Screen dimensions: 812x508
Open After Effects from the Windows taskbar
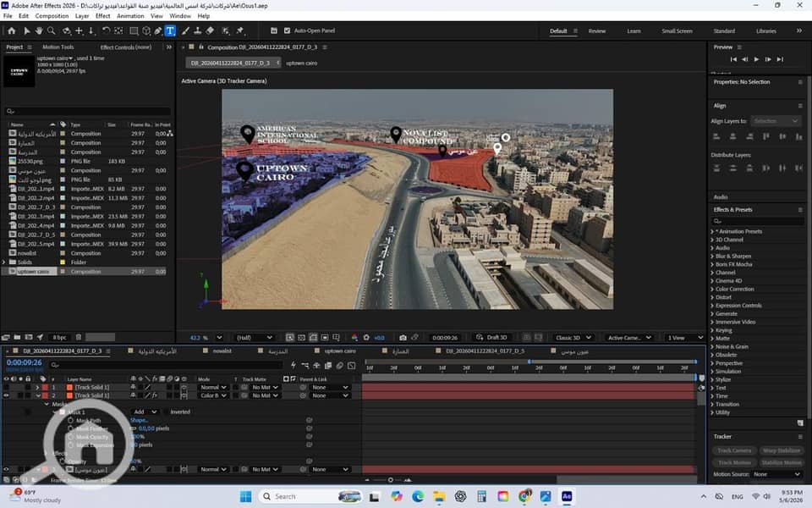[567, 496]
